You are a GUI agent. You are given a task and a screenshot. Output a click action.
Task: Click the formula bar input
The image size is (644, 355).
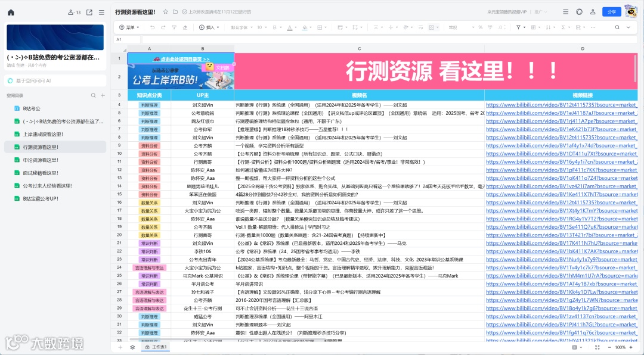[x=389, y=39]
